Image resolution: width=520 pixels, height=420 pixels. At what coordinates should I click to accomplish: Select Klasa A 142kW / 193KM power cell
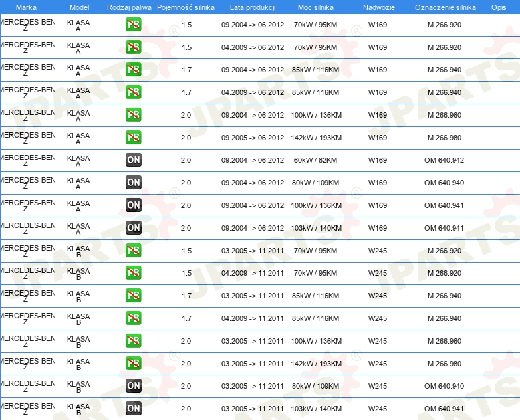316,138
